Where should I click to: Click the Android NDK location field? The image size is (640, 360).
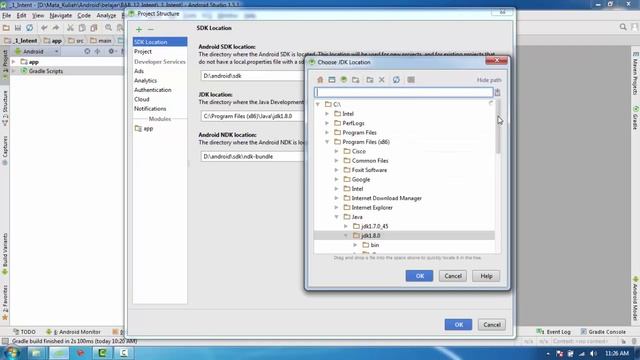252,157
